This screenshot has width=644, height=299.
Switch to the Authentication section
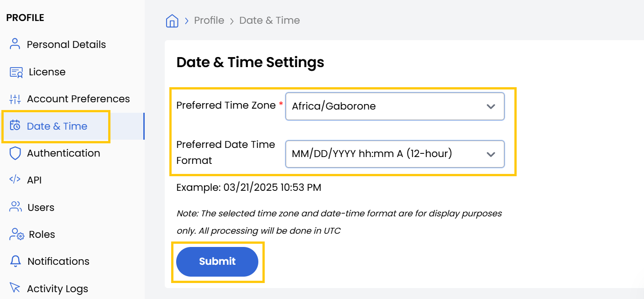63,153
